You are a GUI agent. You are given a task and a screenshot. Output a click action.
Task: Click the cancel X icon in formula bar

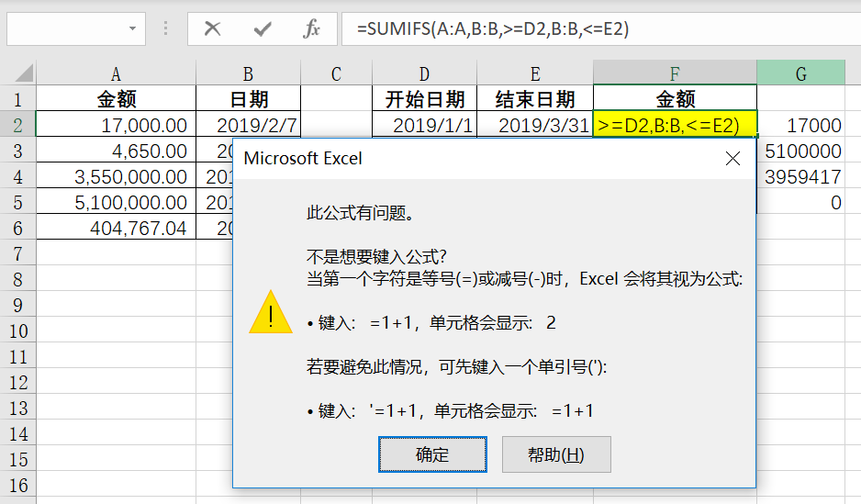(x=213, y=28)
